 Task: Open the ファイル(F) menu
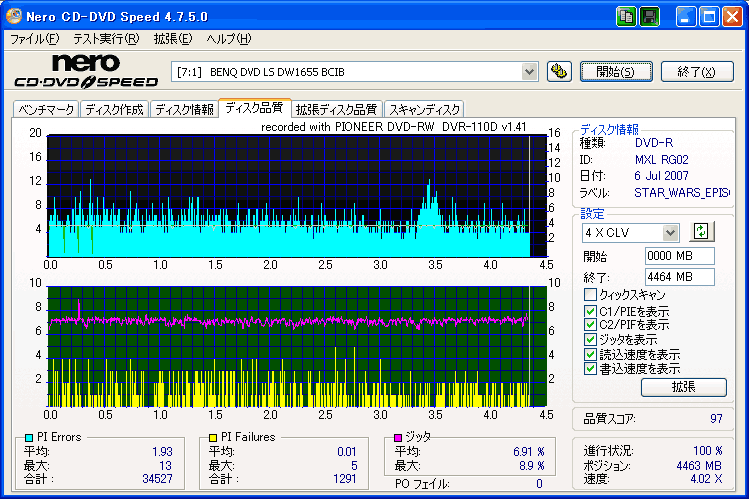click(x=34, y=39)
